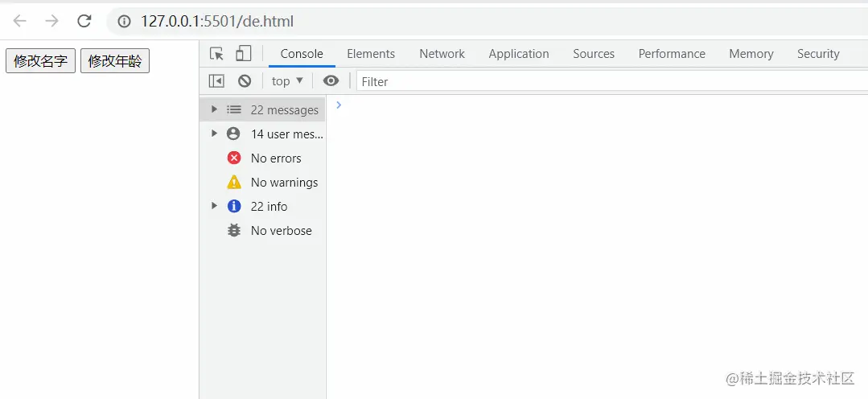Screen dimensions: 868x399
Task: Click the blue info circle icon
Action: pos(234,206)
